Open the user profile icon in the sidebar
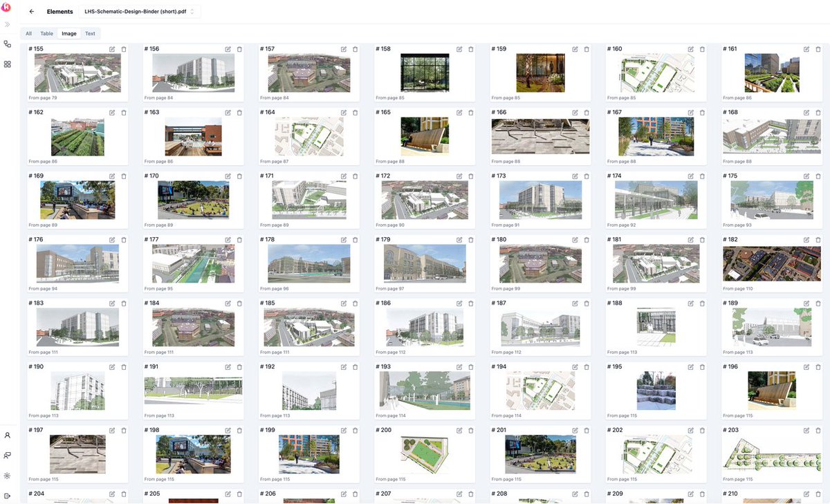 click(x=8, y=436)
